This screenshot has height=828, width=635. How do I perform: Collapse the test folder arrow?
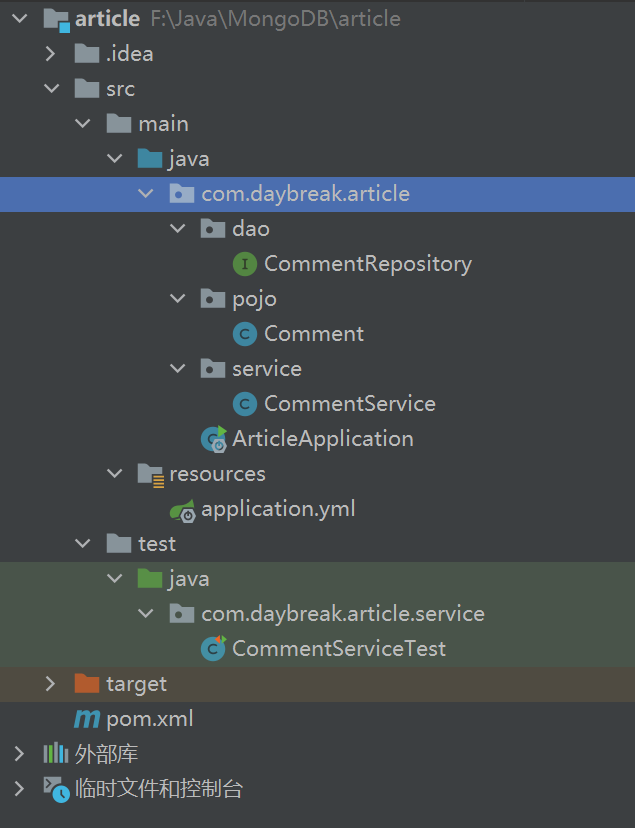[x=83, y=544]
